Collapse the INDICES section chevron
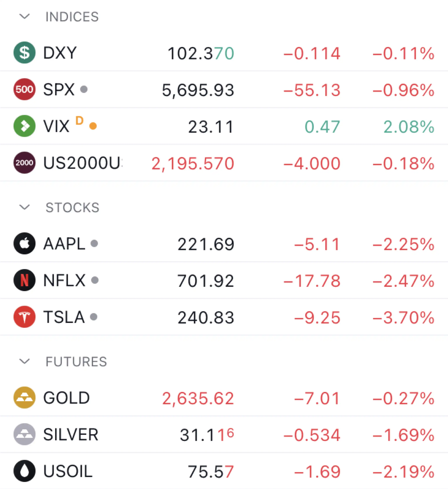 (x=24, y=16)
